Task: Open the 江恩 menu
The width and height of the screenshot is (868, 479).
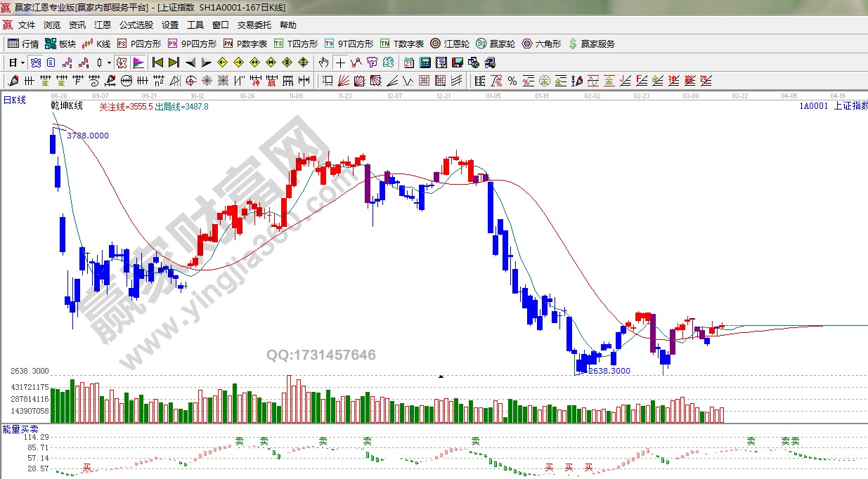Action: tap(103, 25)
